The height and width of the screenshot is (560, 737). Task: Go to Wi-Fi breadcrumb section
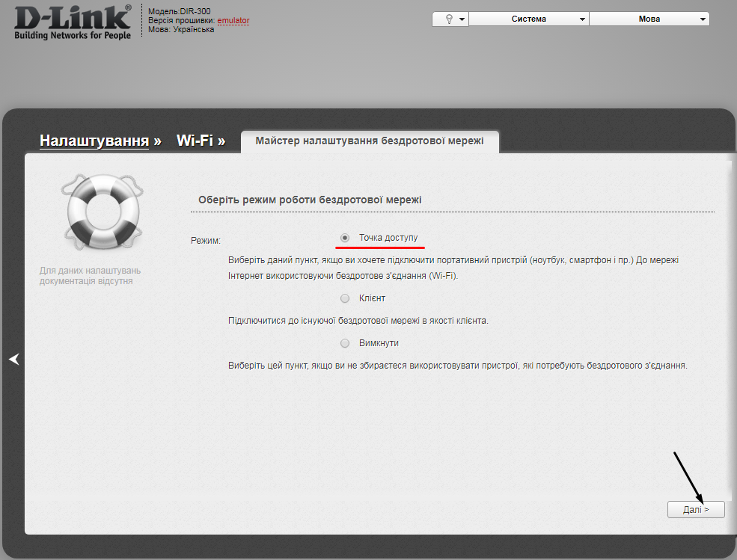(x=195, y=141)
